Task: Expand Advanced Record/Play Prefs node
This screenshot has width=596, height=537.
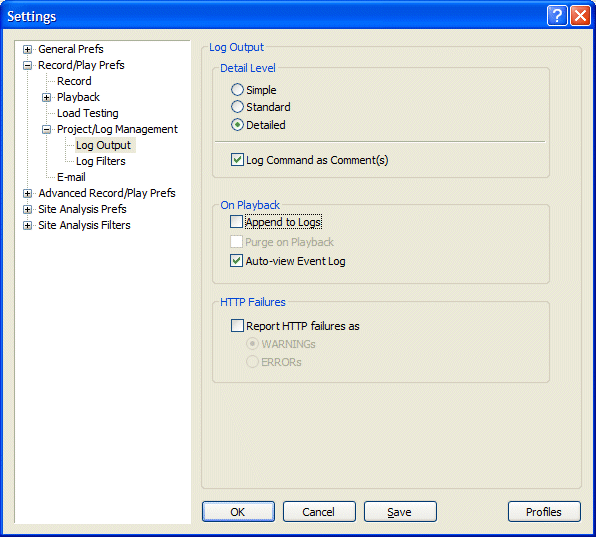Action: tap(27, 193)
